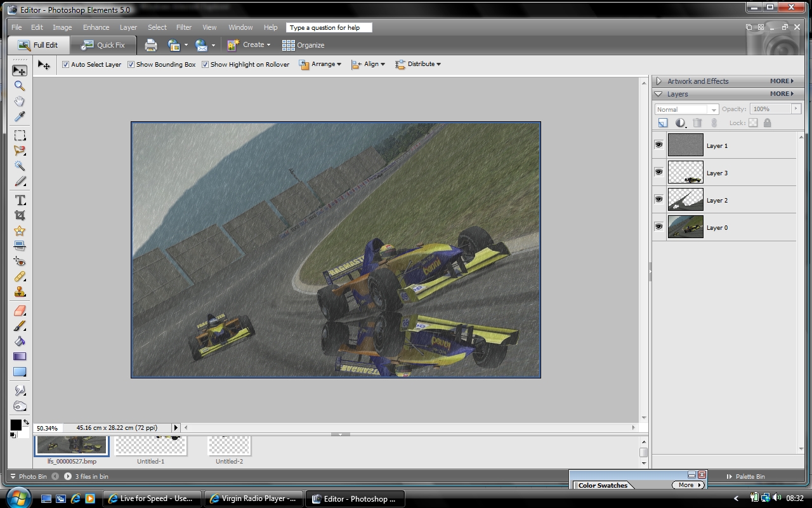
Task: Open adjustment layer dropdown in Layers palette
Action: pyautogui.click(x=681, y=123)
